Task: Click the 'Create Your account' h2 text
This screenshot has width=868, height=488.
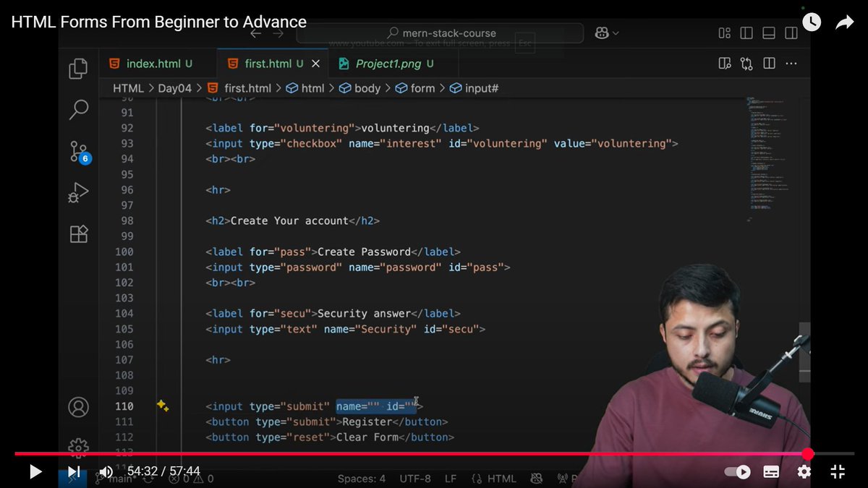Action: tap(289, 221)
